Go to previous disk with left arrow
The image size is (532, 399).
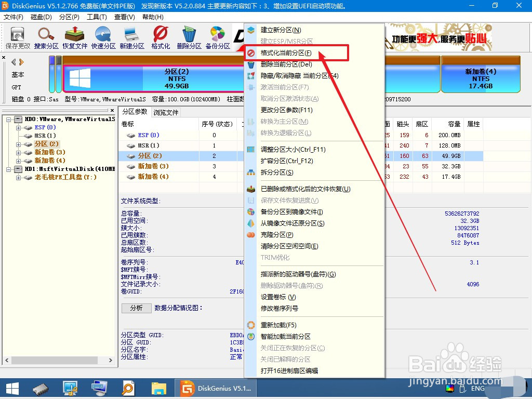tap(14, 62)
